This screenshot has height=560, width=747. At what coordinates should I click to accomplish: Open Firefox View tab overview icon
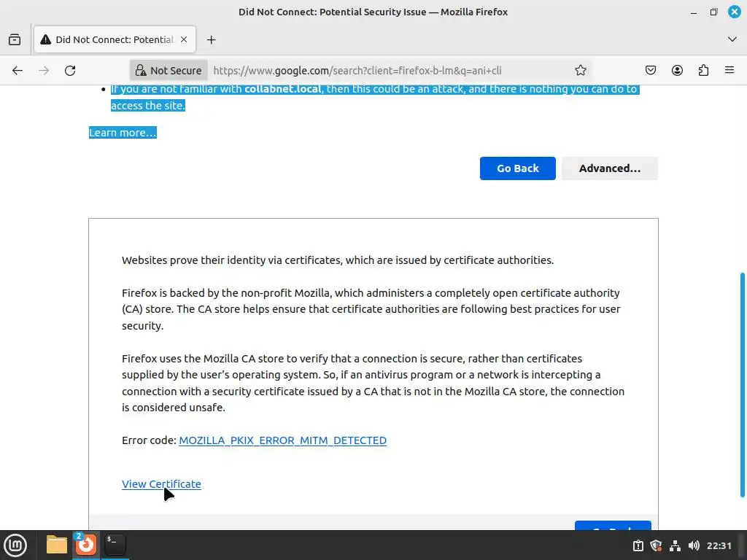point(15,39)
